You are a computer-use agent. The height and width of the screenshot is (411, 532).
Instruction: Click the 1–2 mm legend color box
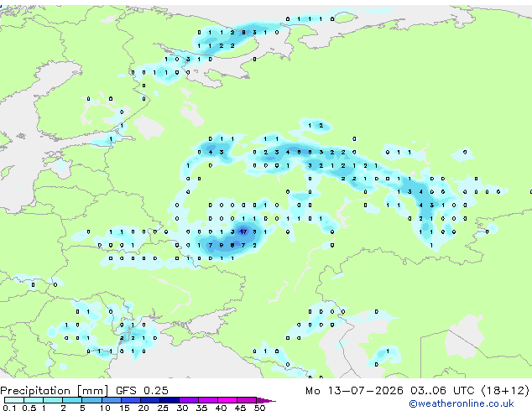tap(53, 400)
